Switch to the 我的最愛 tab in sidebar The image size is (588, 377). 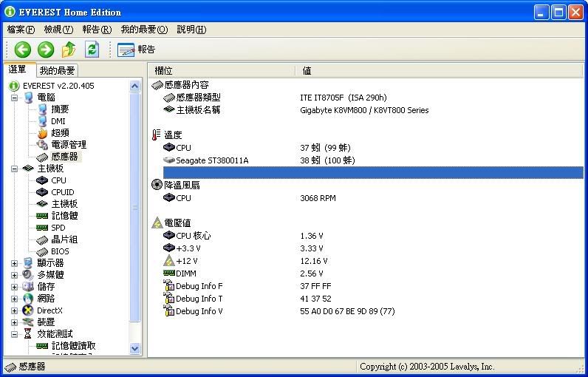pos(58,70)
